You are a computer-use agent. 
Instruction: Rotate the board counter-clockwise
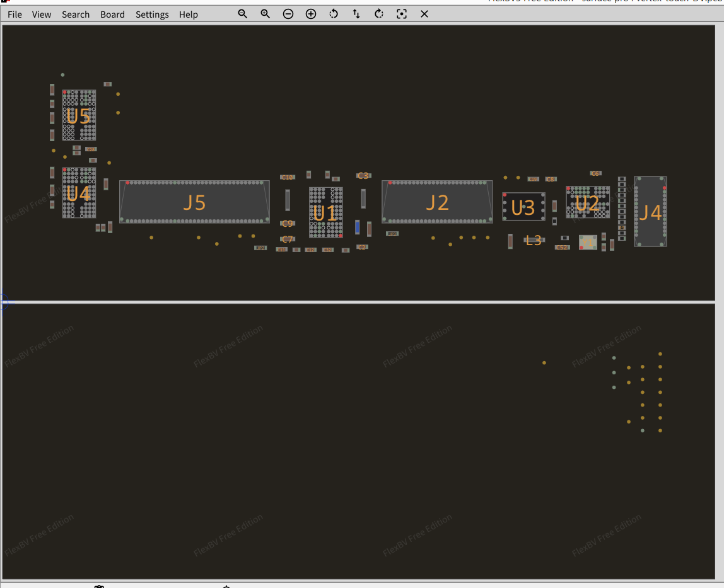(x=334, y=14)
